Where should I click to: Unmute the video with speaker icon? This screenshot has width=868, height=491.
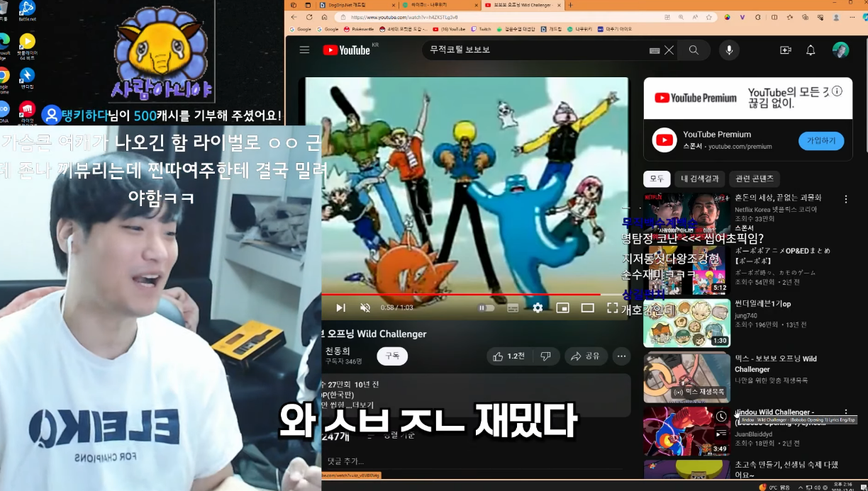click(365, 307)
